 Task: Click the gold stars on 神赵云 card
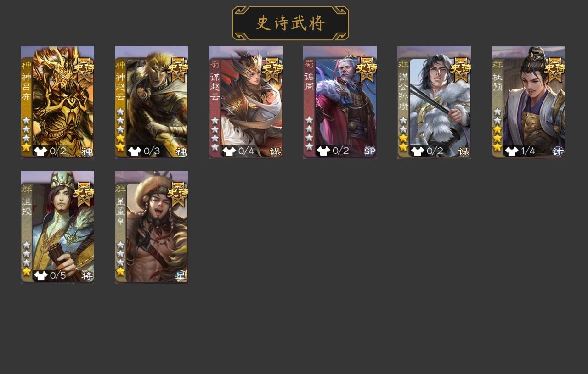pos(120,142)
